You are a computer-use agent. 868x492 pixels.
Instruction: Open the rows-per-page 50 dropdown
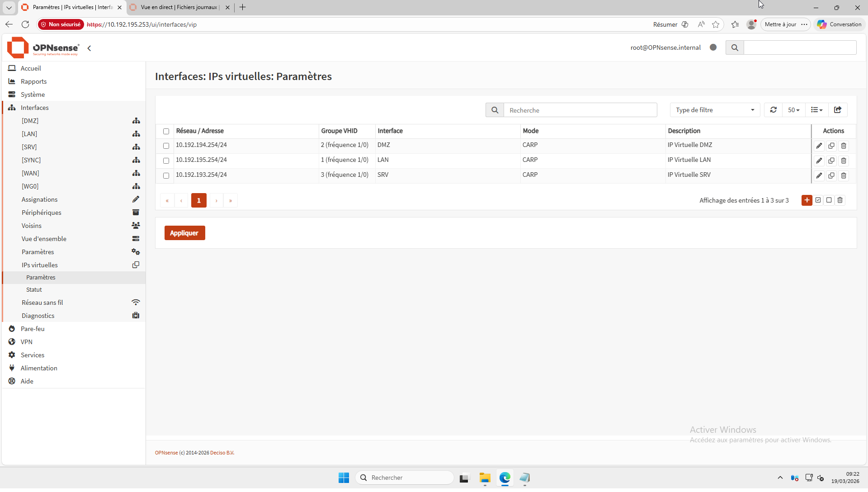(793, 110)
